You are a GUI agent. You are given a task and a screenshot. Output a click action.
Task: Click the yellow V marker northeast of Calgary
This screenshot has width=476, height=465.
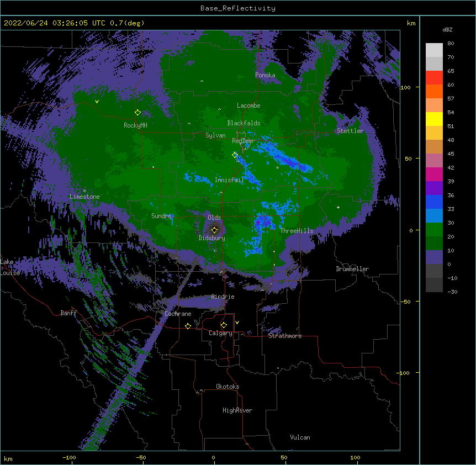237,323
